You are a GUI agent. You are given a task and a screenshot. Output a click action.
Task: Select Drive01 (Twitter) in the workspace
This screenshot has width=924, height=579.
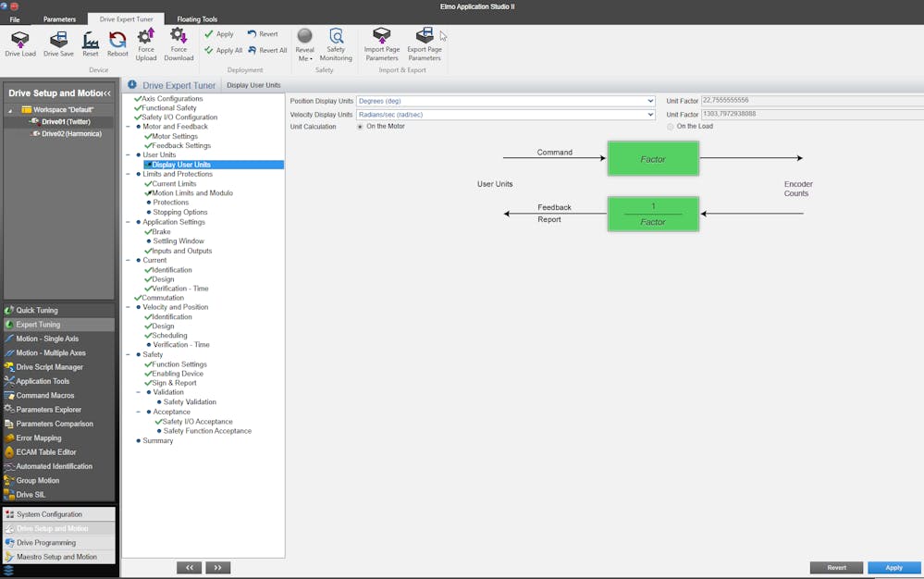coord(66,122)
